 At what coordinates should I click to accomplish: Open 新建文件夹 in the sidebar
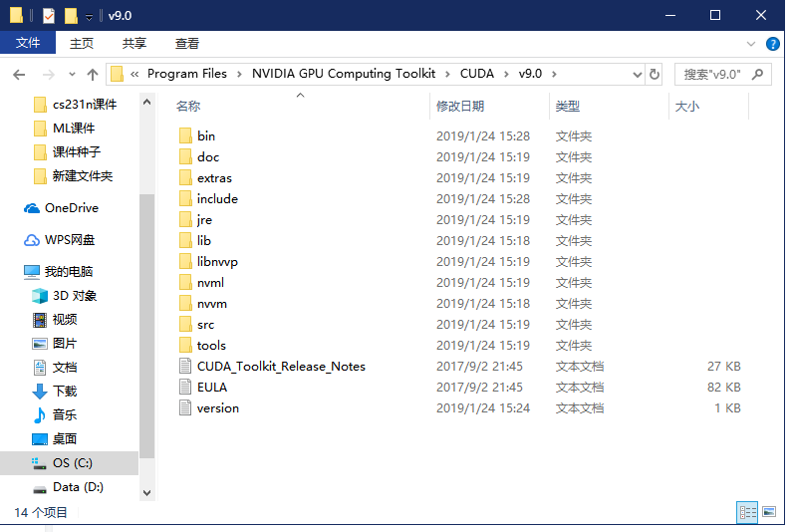74,176
